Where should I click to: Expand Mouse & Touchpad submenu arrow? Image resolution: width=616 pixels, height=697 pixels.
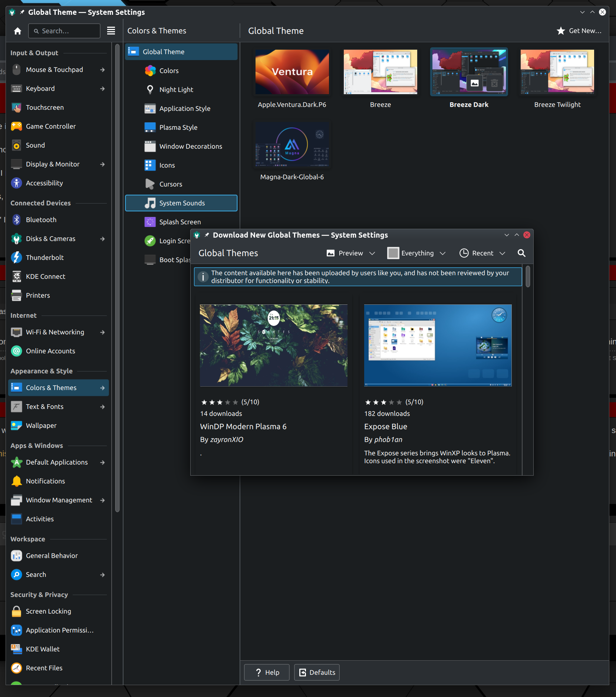click(102, 70)
